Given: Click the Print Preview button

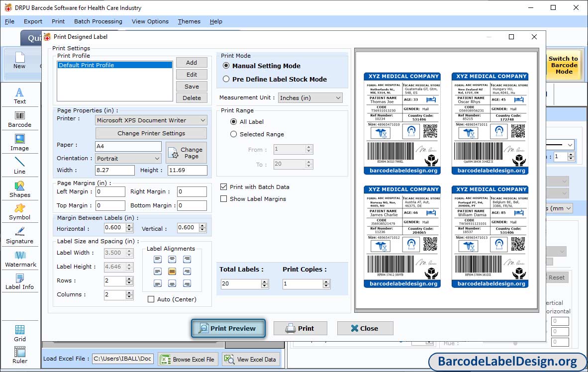Looking at the screenshot, I should pyautogui.click(x=228, y=328).
